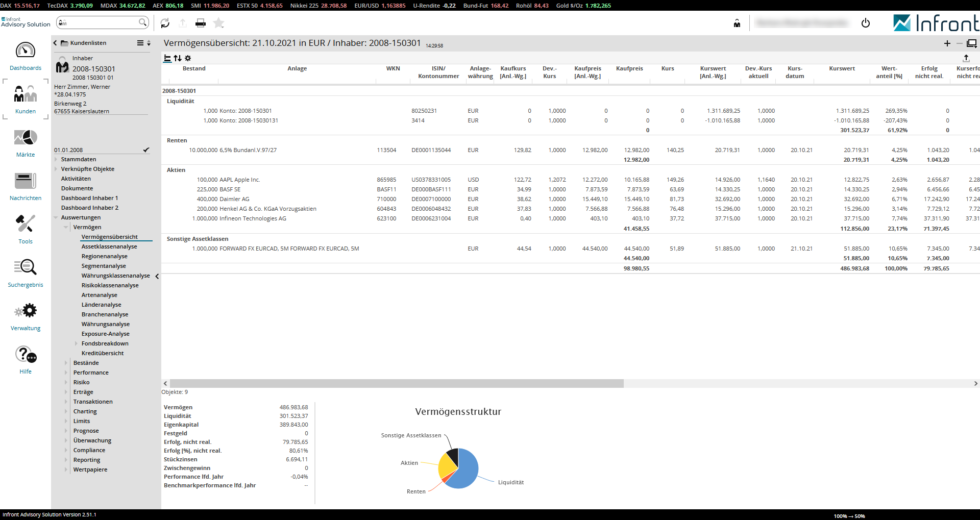Click the Kundenlisten link

(88, 43)
